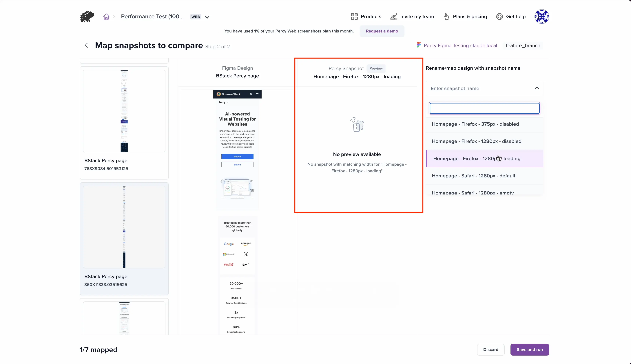Open the Products grid icon

(354, 17)
